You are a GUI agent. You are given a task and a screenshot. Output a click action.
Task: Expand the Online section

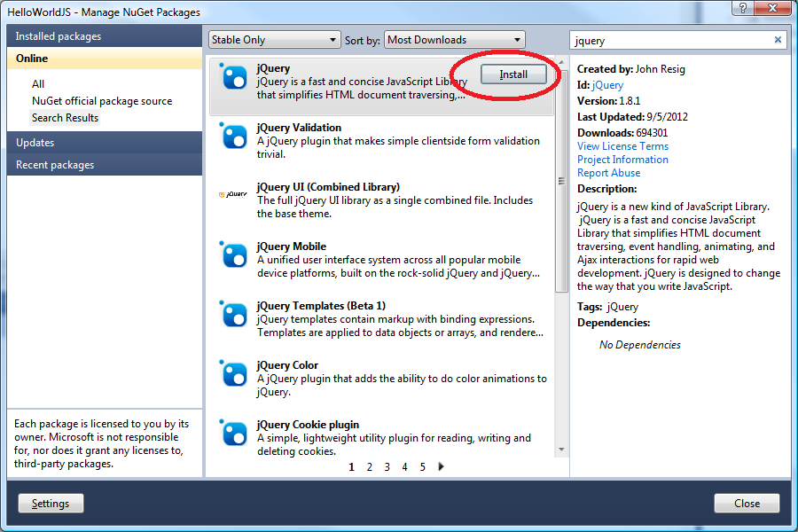tap(105, 58)
